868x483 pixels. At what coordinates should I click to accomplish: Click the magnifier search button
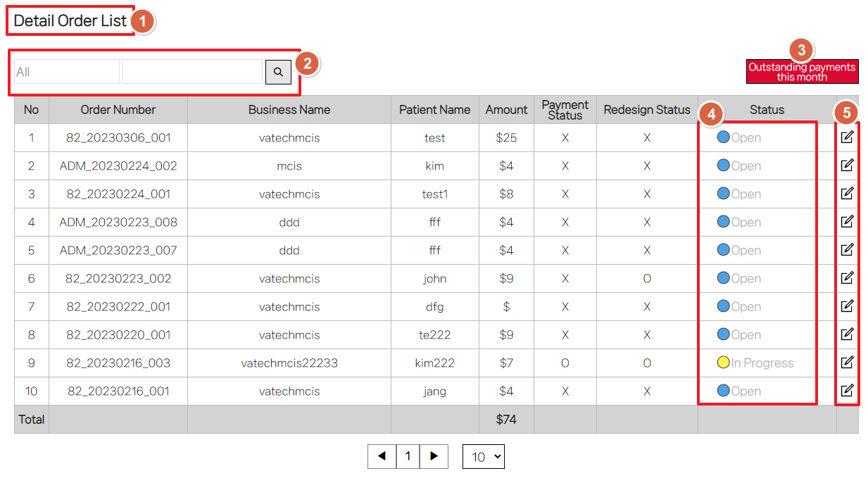(278, 72)
